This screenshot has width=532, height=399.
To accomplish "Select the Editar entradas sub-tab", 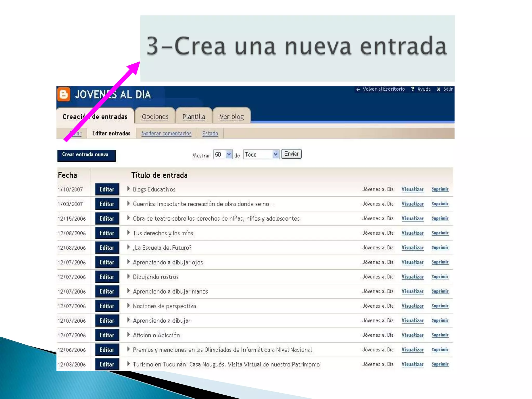I will click(x=111, y=133).
